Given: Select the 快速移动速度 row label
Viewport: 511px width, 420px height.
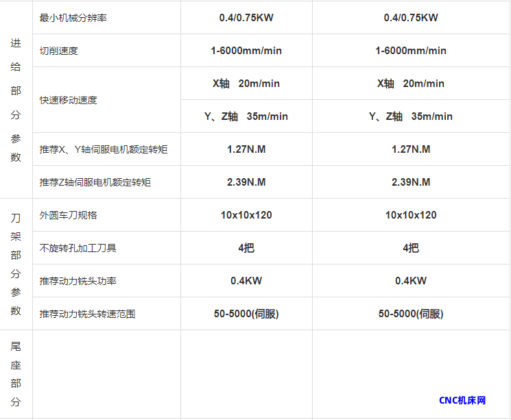Looking at the screenshot, I should pos(69,100).
